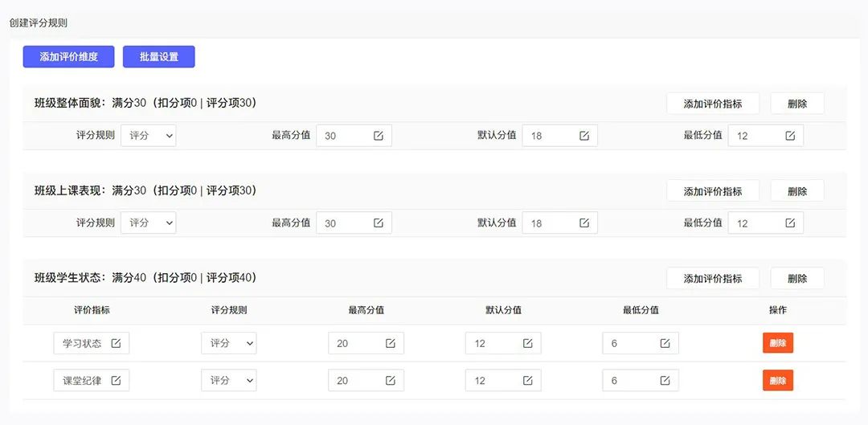Click orange 删除 button in 学习状态 row
Viewport: 868px width, 425px height.
point(778,343)
